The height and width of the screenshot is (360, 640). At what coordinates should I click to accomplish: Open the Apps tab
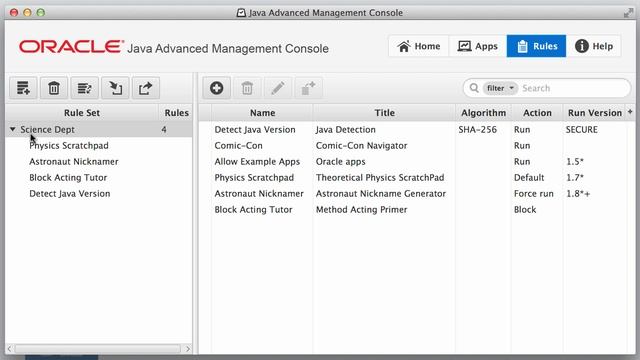pos(478,46)
